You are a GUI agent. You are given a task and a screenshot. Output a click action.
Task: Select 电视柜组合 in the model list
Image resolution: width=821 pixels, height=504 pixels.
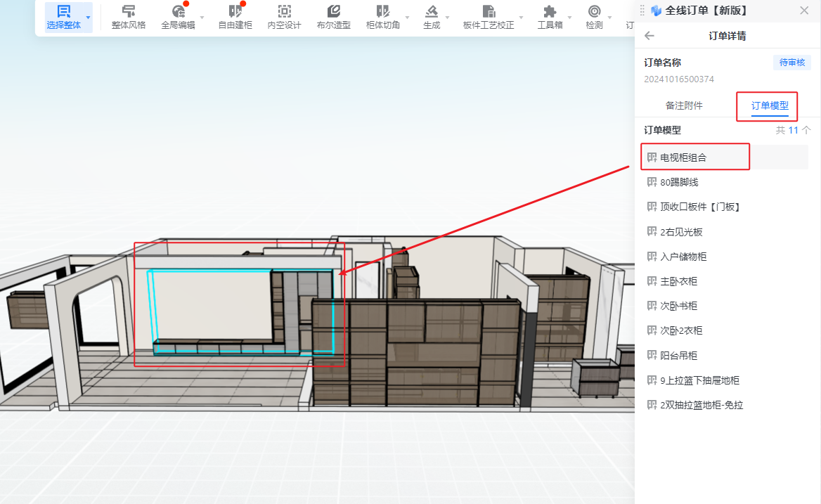tap(683, 157)
